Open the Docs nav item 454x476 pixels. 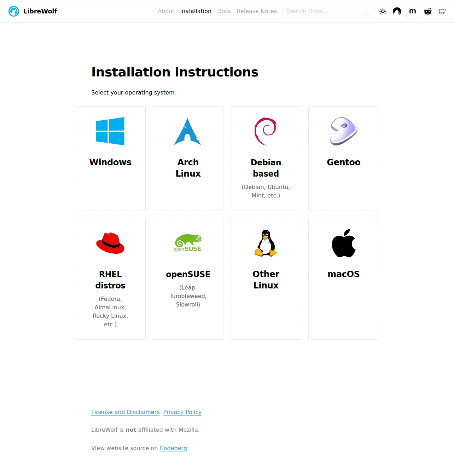[x=224, y=11]
